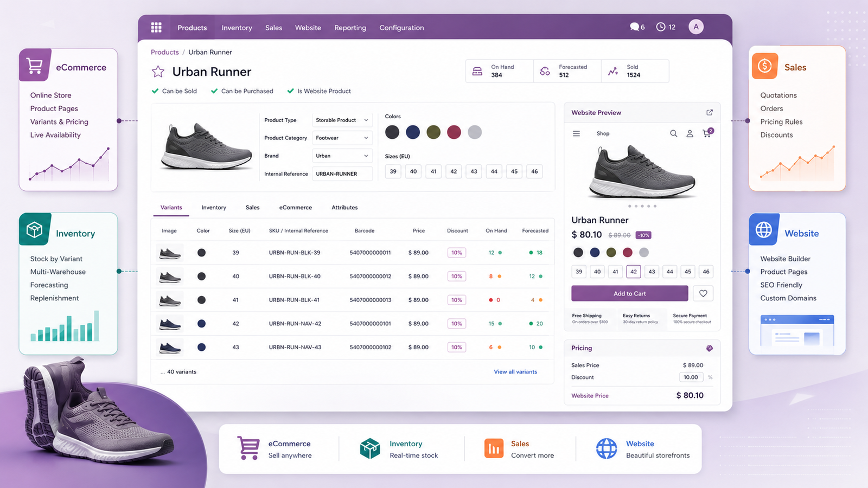This screenshot has height=488, width=868.
Task: Open the apps grid menu icon
Action: [x=156, y=27]
